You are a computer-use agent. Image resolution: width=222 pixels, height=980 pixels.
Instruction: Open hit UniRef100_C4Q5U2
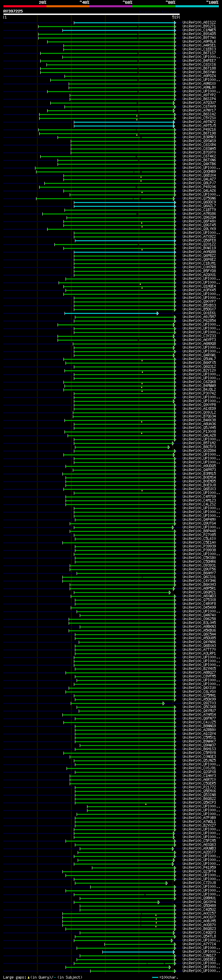click(x=199, y=910)
